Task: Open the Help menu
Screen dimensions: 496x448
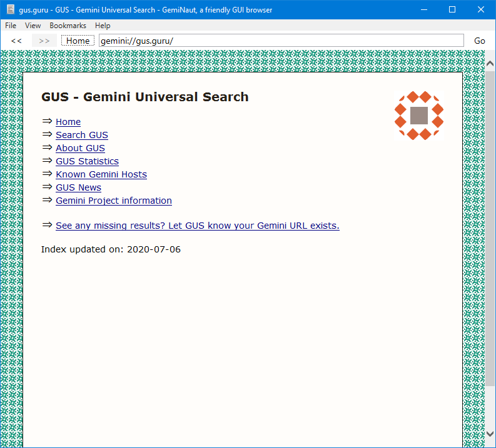Action: pos(103,26)
